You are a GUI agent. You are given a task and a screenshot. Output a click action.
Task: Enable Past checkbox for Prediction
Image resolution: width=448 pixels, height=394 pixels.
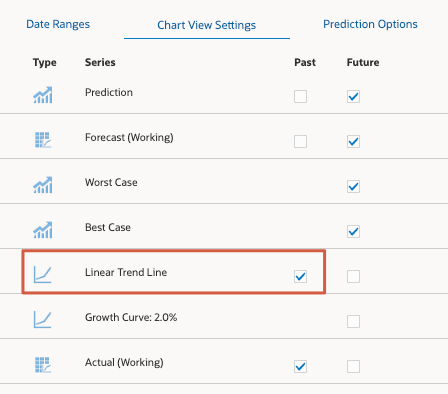click(300, 97)
